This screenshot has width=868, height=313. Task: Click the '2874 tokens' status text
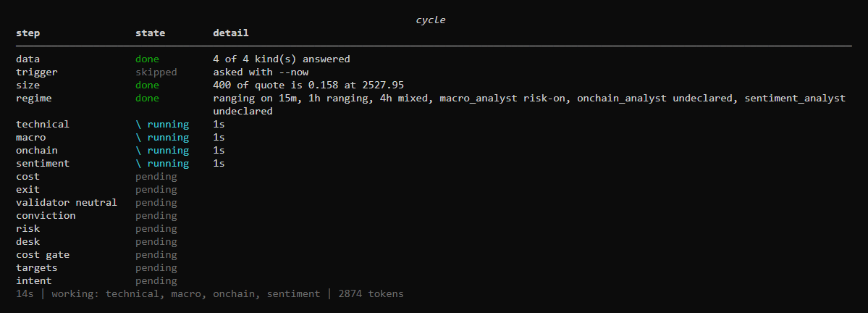(x=371, y=294)
